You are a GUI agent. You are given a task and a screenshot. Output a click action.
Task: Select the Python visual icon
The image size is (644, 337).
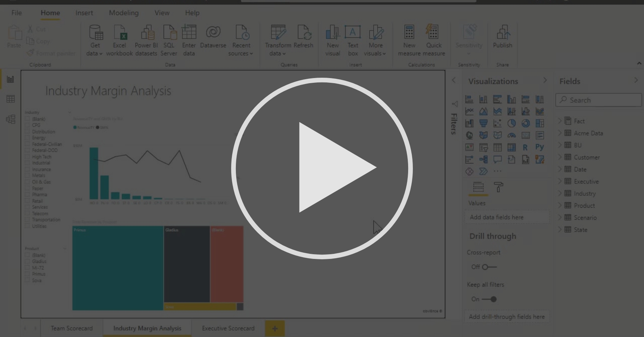pos(540,147)
